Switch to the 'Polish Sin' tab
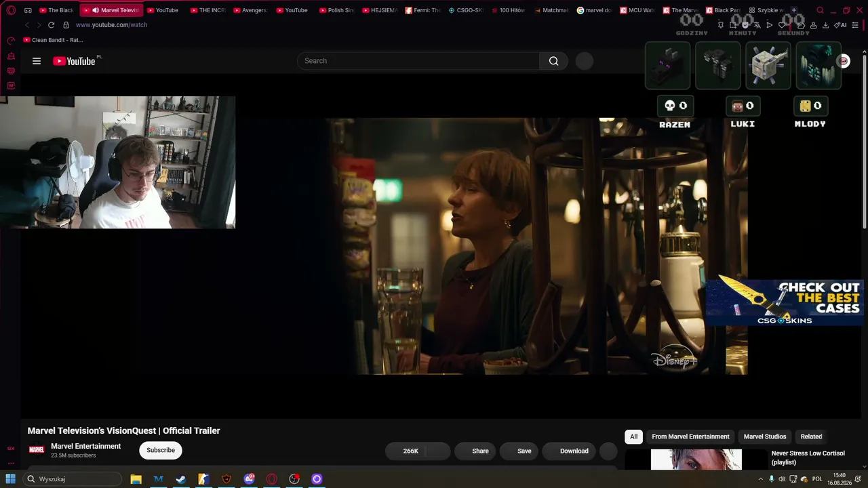Image resolution: width=868 pixels, height=488 pixels. (336, 10)
